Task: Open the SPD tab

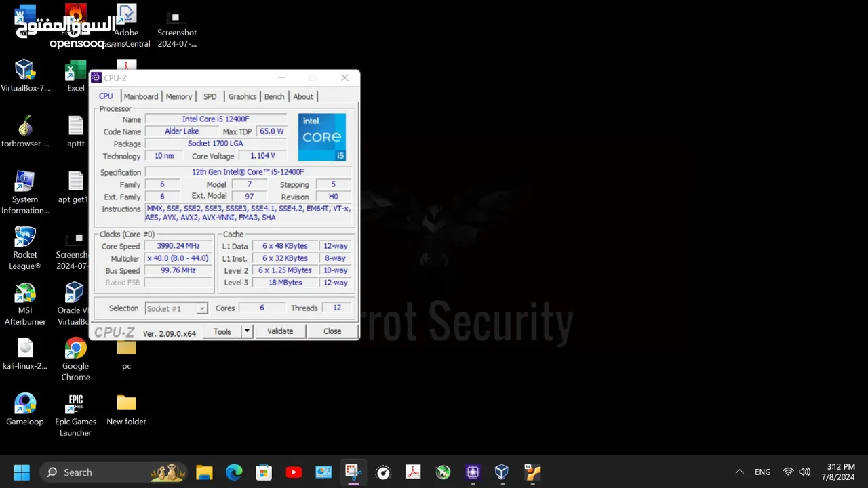Action: [210, 96]
